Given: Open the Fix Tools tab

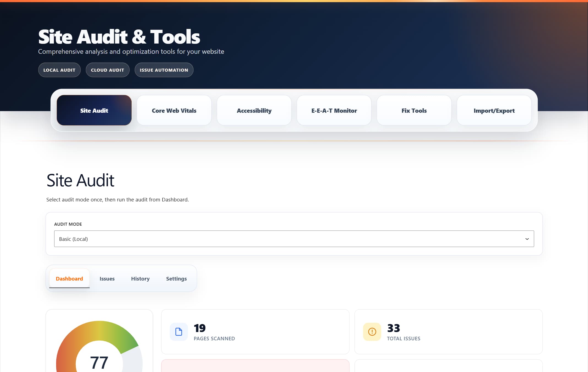Looking at the screenshot, I should [414, 110].
